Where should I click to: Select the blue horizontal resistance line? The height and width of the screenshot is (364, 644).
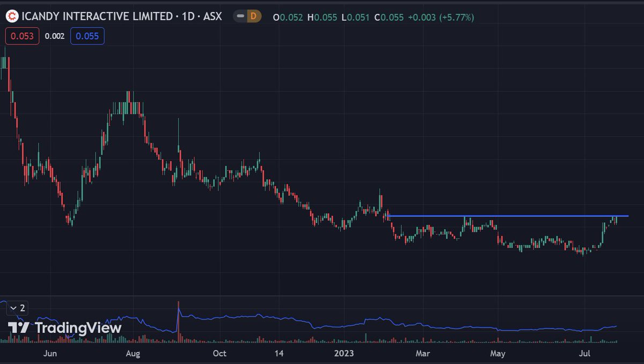click(x=507, y=216)
